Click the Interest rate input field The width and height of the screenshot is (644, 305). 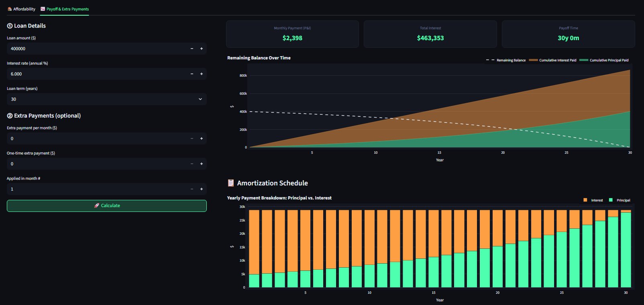(97, 74)
